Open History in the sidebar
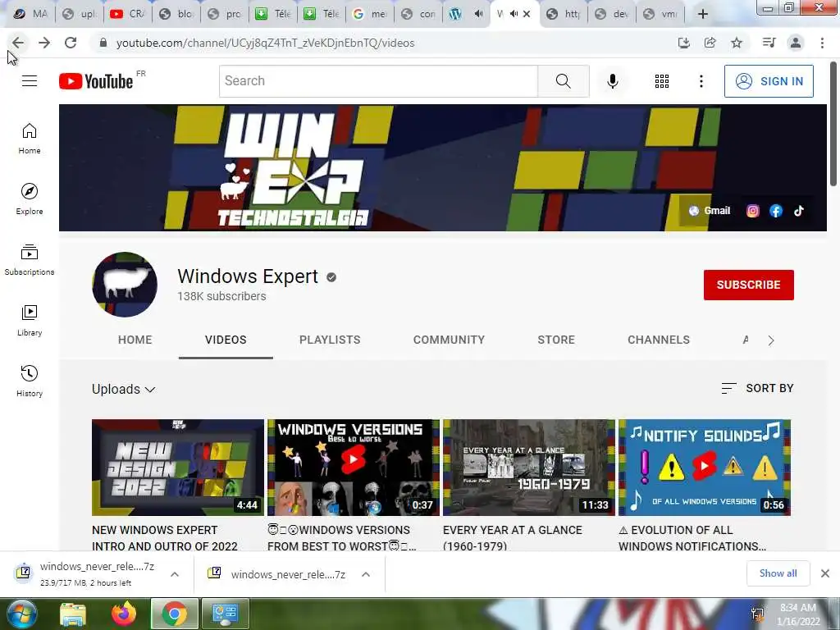 pos(30,381)
